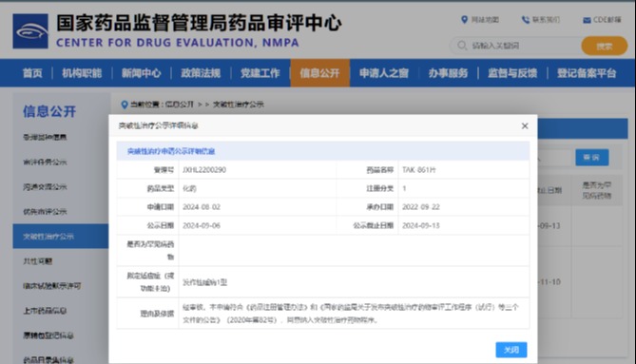Screen dimensions: 636x364
Task: Click the site map pin icon
Action: point(465,19)
